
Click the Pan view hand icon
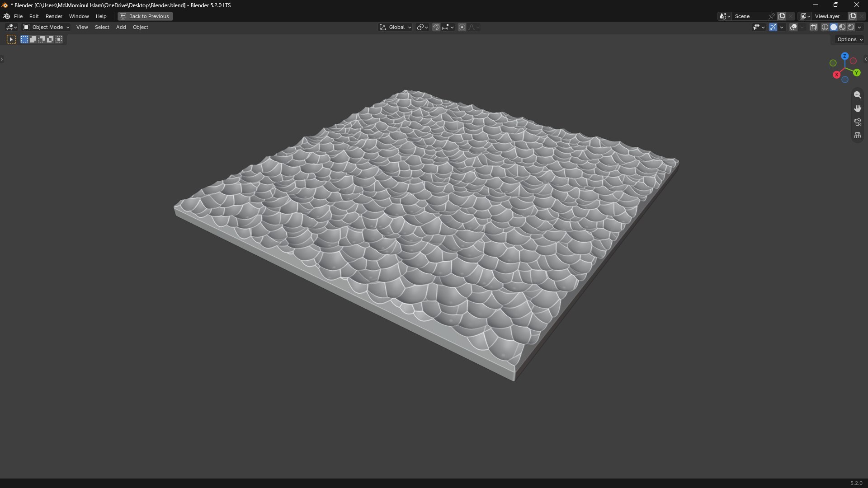pyautogui.click(x=858, y=108)
